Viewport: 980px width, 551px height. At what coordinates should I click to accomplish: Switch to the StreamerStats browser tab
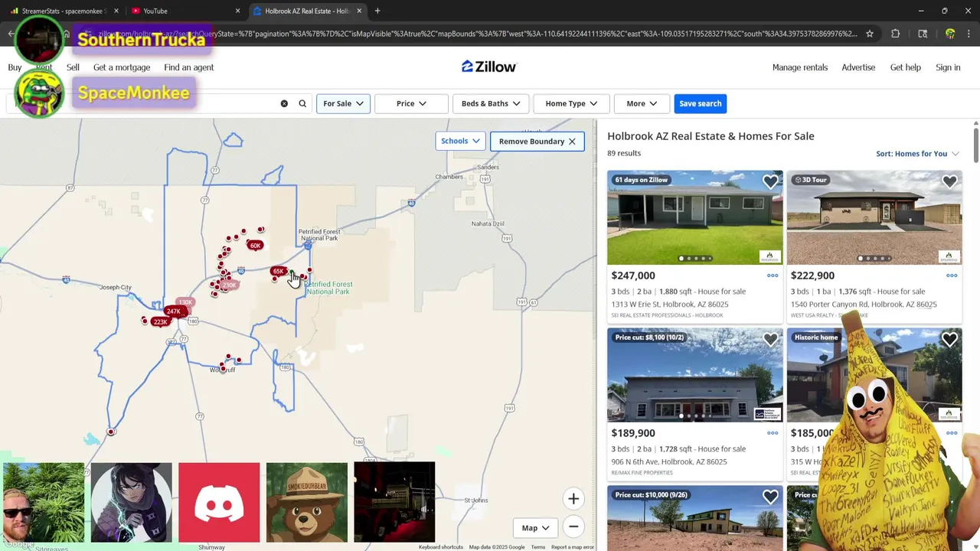click(64, 11)
